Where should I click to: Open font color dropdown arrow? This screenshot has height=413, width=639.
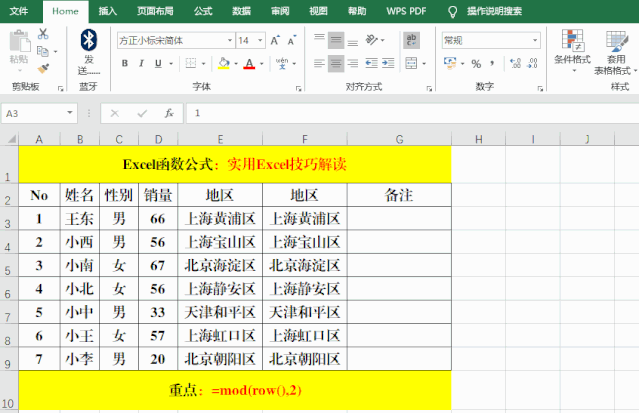pyautogui.click(x=261, y=64)
